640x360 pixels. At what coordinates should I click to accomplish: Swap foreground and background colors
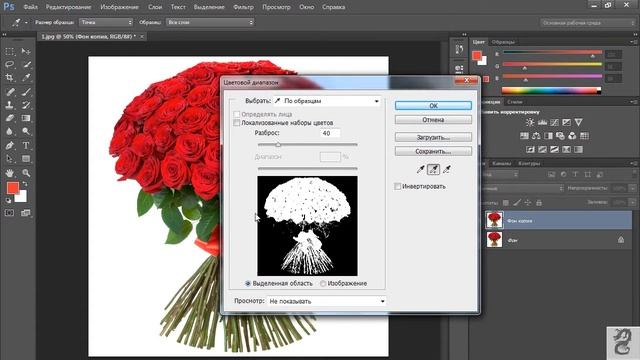(24, 184)
